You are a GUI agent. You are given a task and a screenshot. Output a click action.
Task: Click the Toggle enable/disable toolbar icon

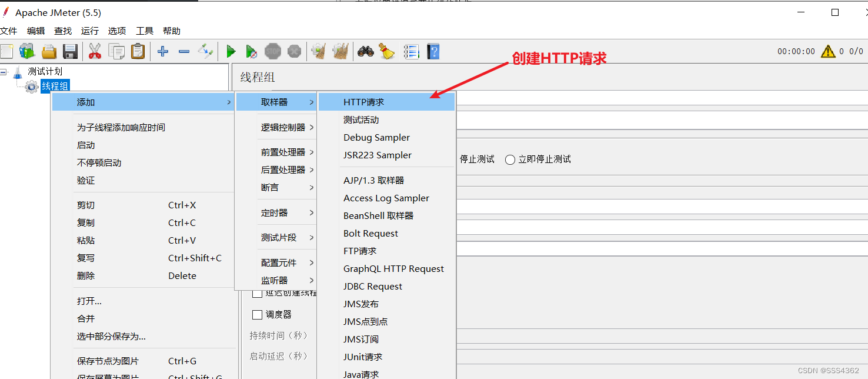[x=205, y=51]
